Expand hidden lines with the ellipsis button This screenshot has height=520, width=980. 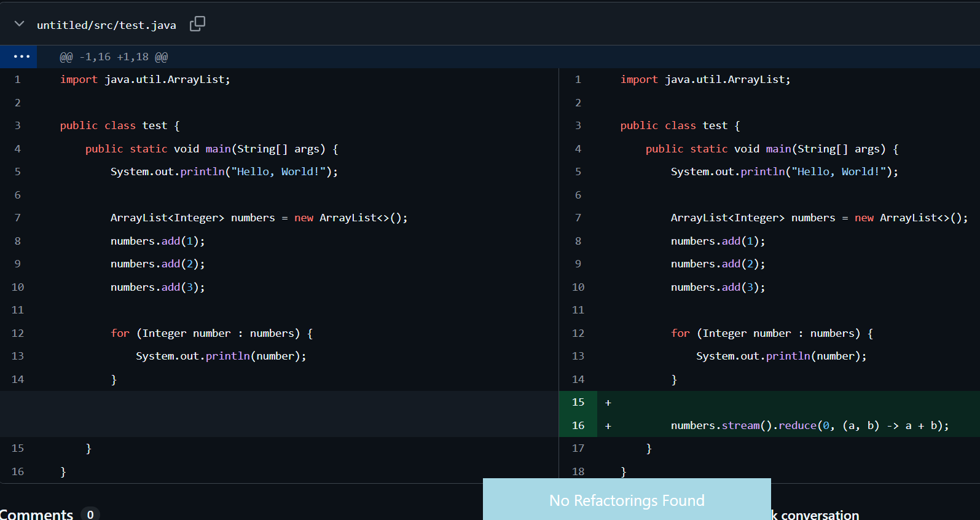click(22, 57)
